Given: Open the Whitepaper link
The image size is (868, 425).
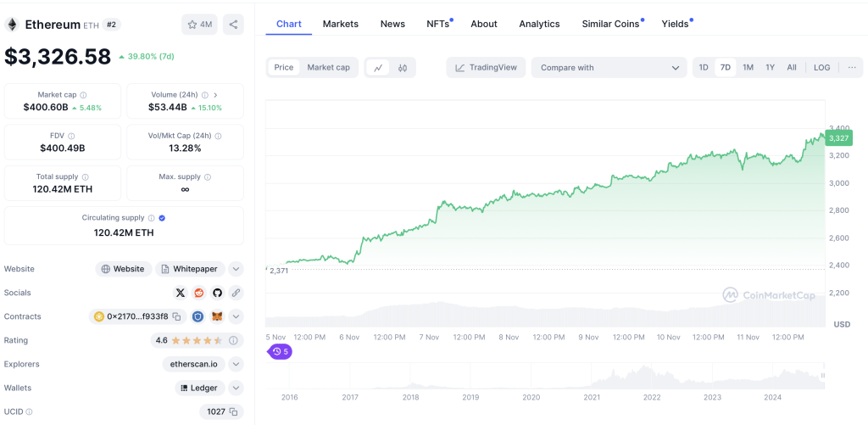Looking at the screenshot, I should [x=191, y=269].
